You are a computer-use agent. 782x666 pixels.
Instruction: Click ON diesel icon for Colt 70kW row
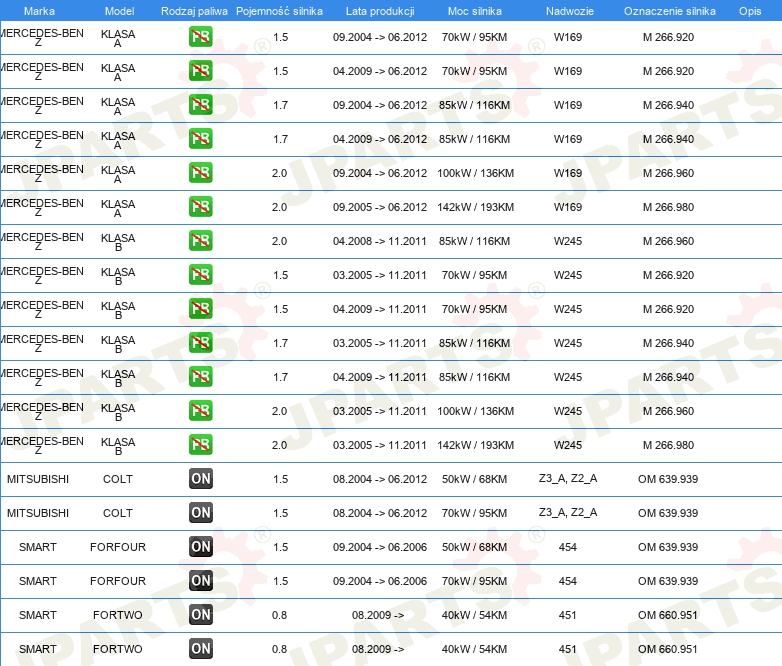point(200,512)
